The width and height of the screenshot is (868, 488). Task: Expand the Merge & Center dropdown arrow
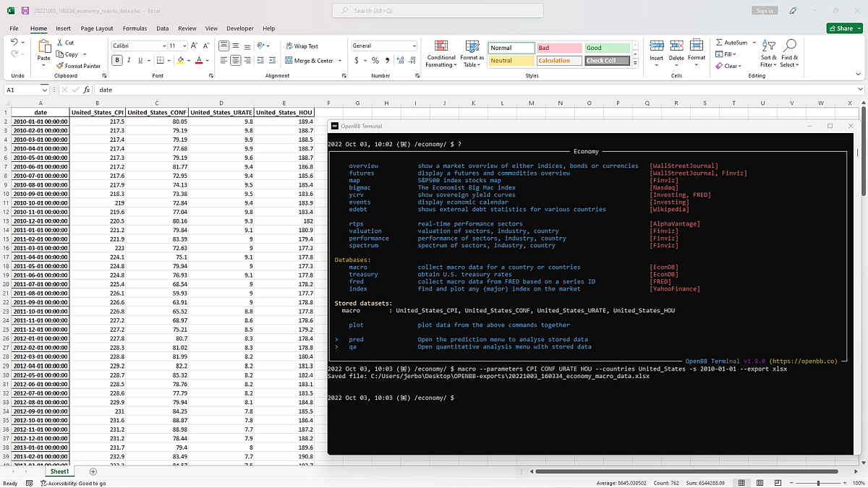click(340, 61)
